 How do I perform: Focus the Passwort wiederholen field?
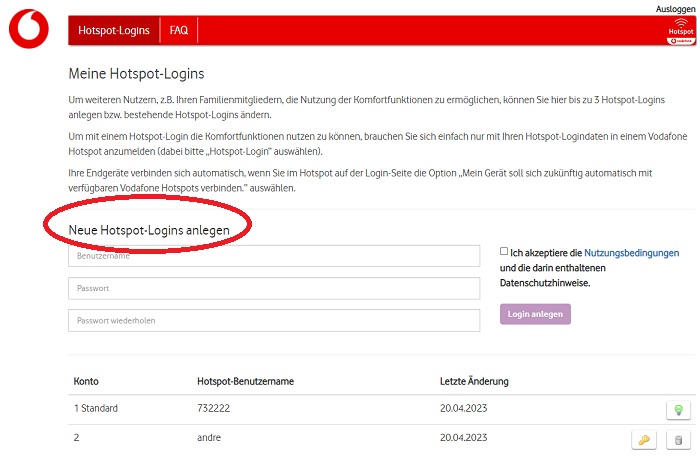pyautogui.click(x=274, y=320)
